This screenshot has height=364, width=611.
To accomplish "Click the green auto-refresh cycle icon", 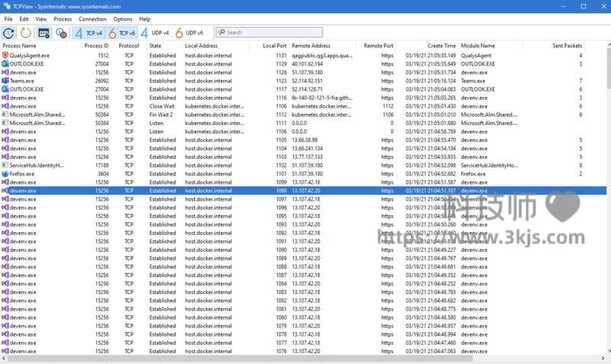I will click(x=26, y=33).
